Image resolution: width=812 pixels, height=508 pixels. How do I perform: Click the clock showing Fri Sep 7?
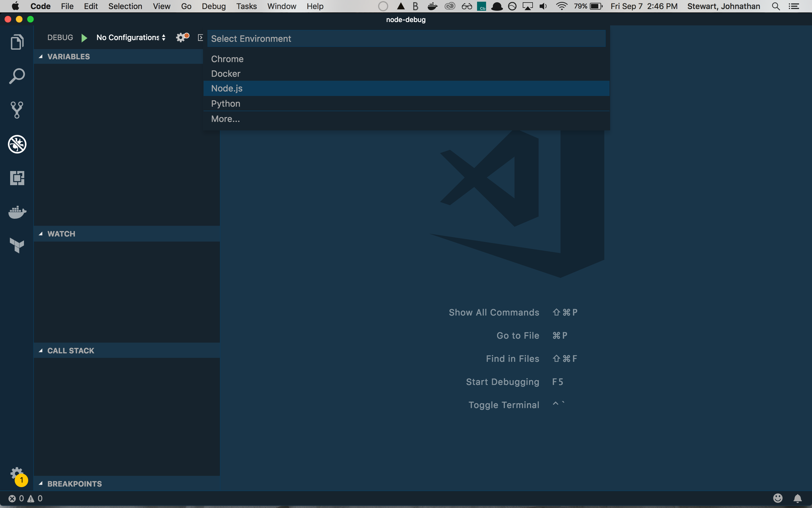click(644, 6)
